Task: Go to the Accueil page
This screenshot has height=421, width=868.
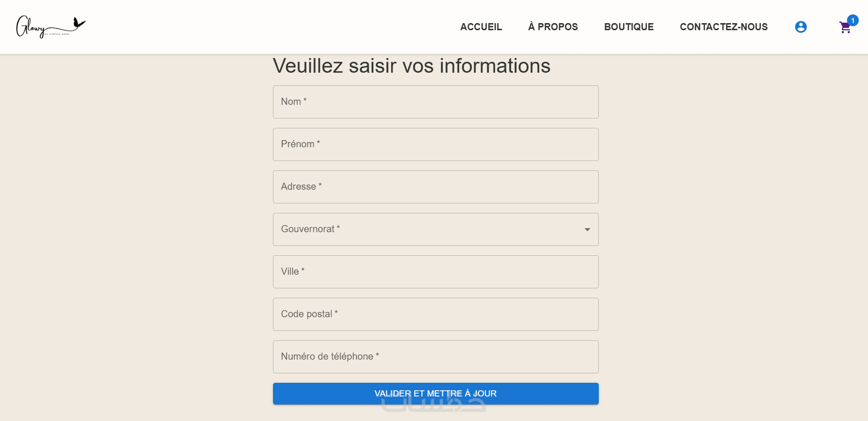Action: [481, 27]
